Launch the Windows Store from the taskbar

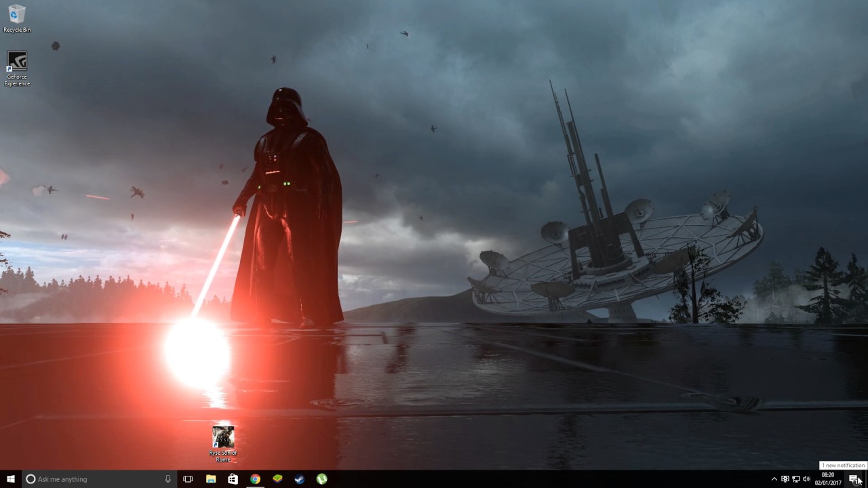[233, 479]
